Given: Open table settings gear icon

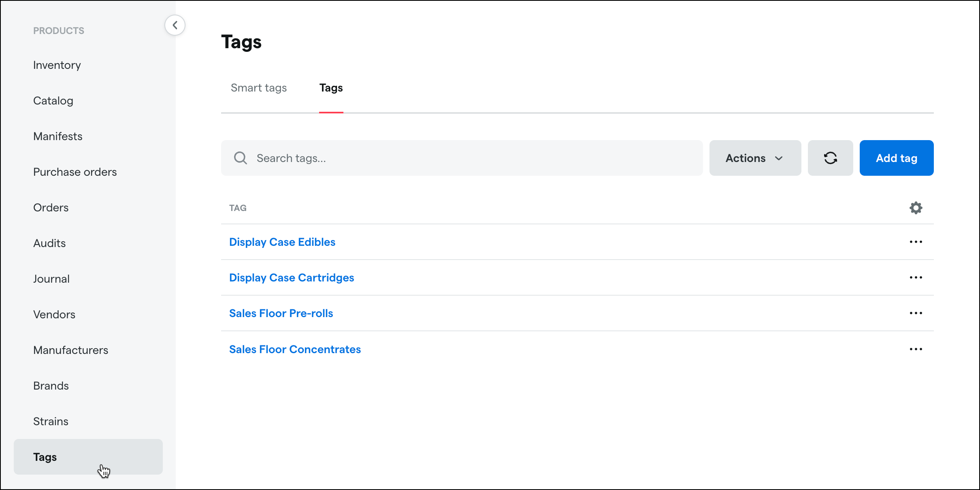Looking at the screenshot, I should tap(916, 208).
